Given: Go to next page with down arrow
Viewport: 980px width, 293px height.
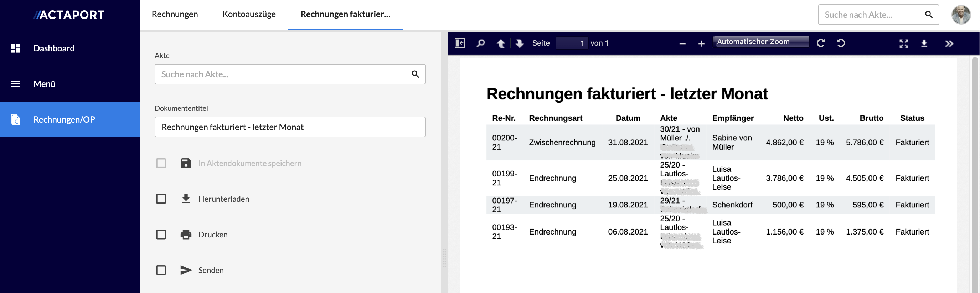Looking at the screenshot, I should tap(519, 43).
